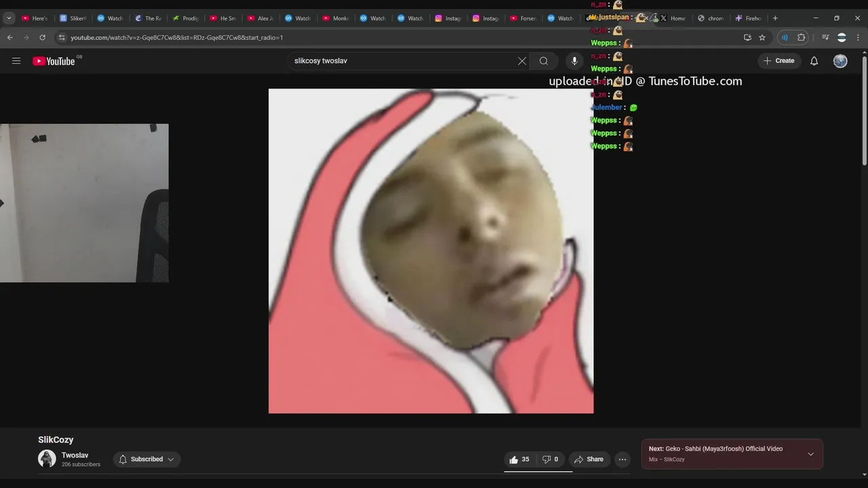Screen dimensions: 868x488
Task: Switch to the 'He Sm' tab
Action: tap(223, 18)
